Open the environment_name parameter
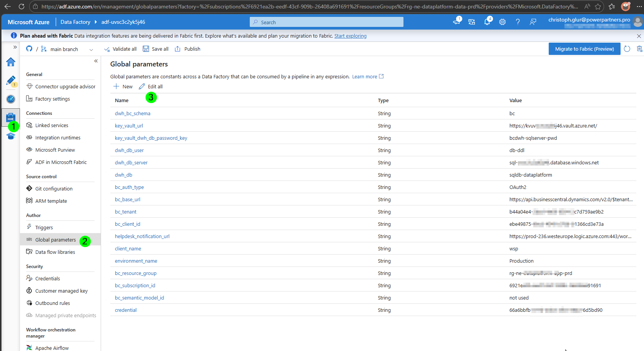The width and height of the screenshot is (644, 351). [136, 261]
